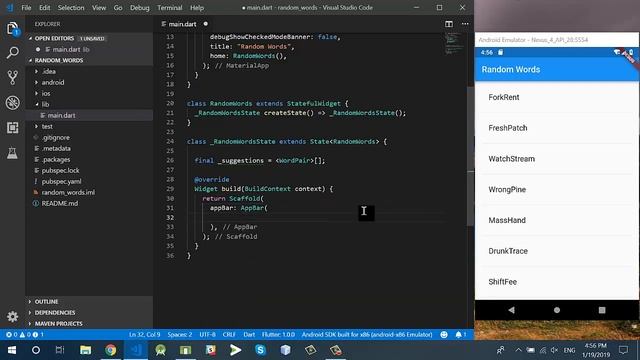Expand the ios folder
The image size is (640, 360).
46,93
